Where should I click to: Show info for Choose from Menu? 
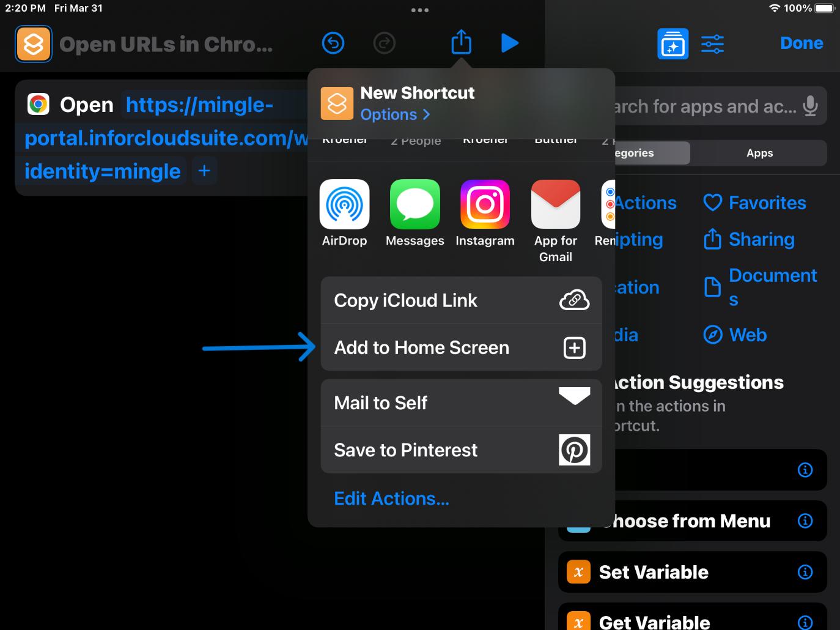coord(805,521)
